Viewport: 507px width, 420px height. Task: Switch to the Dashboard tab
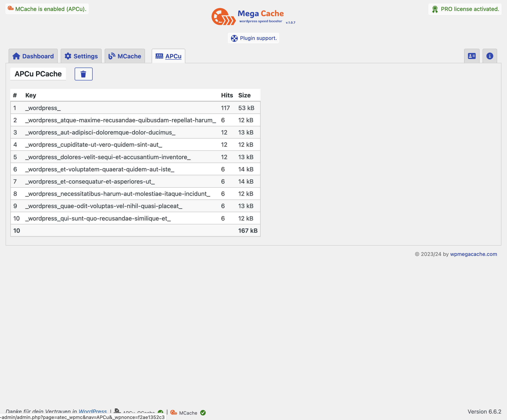33,56
